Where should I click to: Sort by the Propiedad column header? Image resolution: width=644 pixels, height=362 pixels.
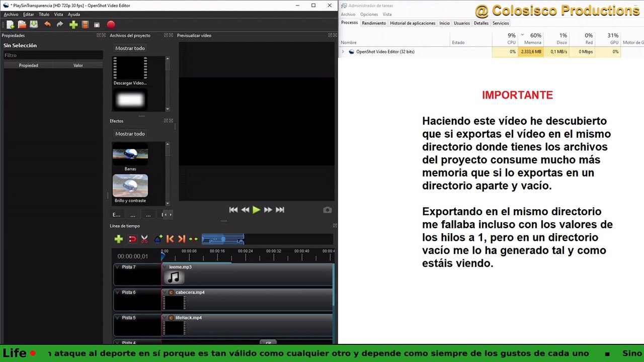point(28,65)
